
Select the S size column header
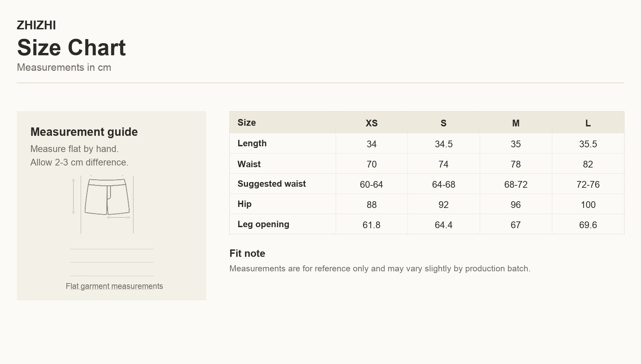(x=444, y=123)
